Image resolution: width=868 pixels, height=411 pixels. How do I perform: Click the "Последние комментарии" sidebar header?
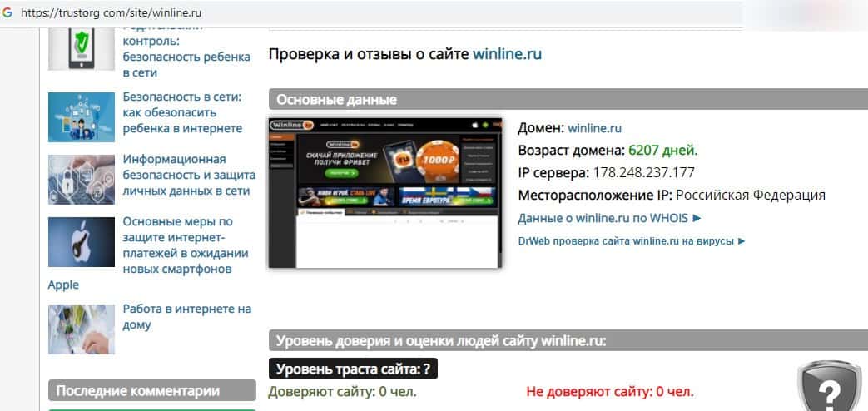click(152, 390)
